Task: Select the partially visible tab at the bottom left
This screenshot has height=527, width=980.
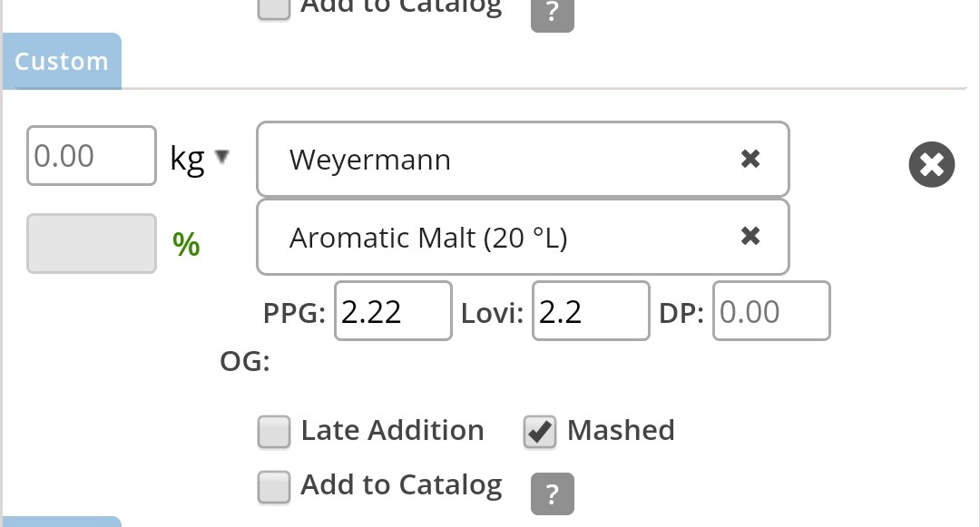Action: point(62,522)
